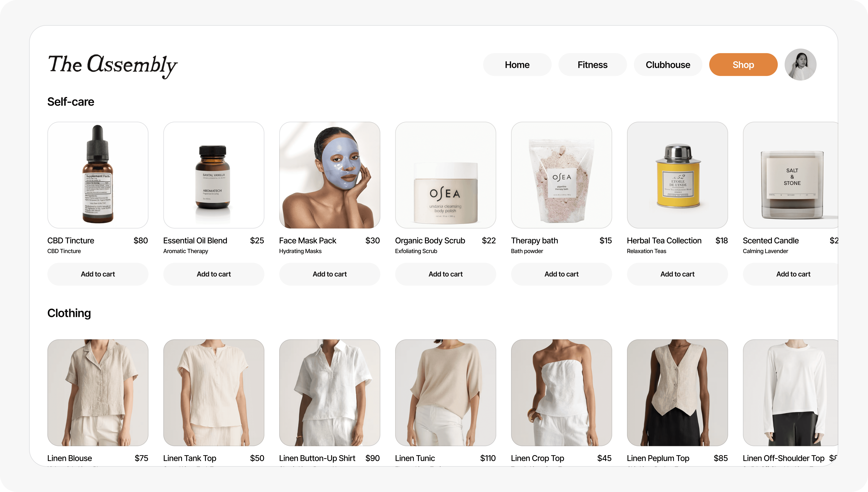Go to the Home tab
The height and width of the screenshot is (492, 868).
click(517, 65)
